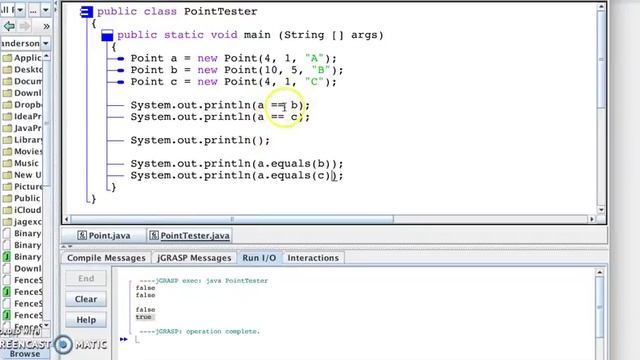640x360 pixels.
Task: Click the 'System.out.println(a == c)' line
Action: point(220,117)
